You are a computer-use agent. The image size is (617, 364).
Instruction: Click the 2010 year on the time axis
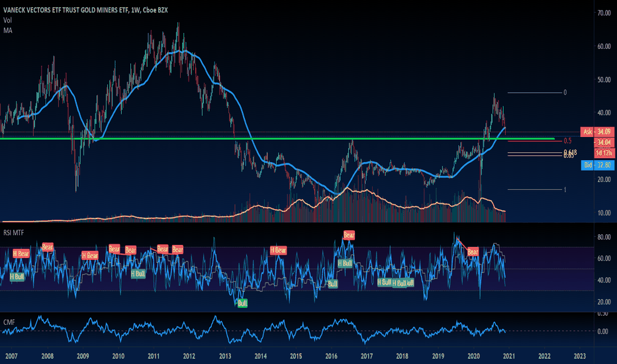[118, 356]
